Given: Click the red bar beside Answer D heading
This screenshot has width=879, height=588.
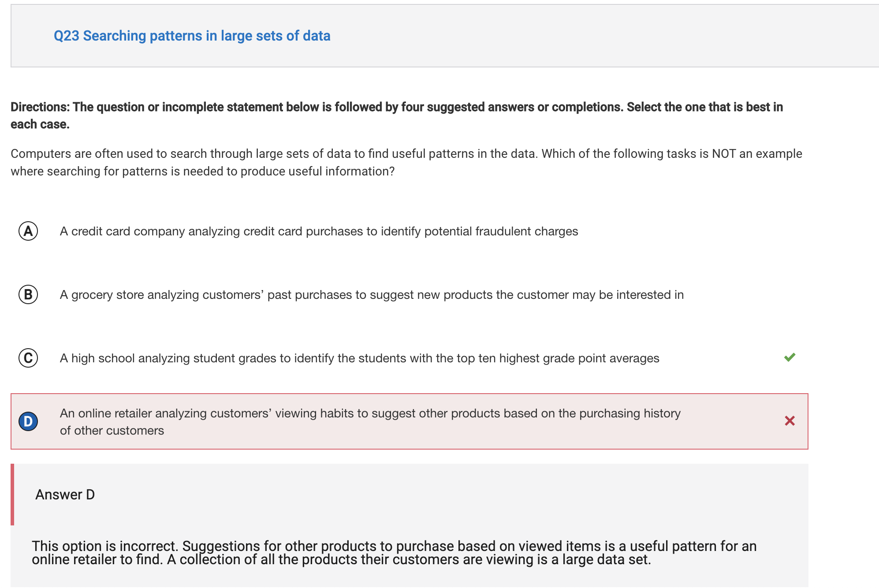Looking at the screenshot, I should point(12,495).
